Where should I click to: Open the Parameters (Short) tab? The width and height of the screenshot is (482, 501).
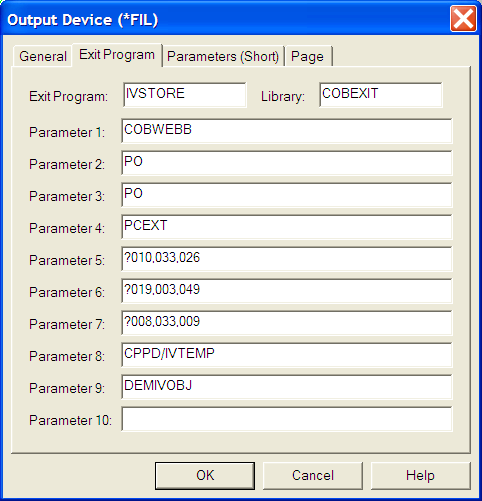pyautogui.click(x=223, y=56)
